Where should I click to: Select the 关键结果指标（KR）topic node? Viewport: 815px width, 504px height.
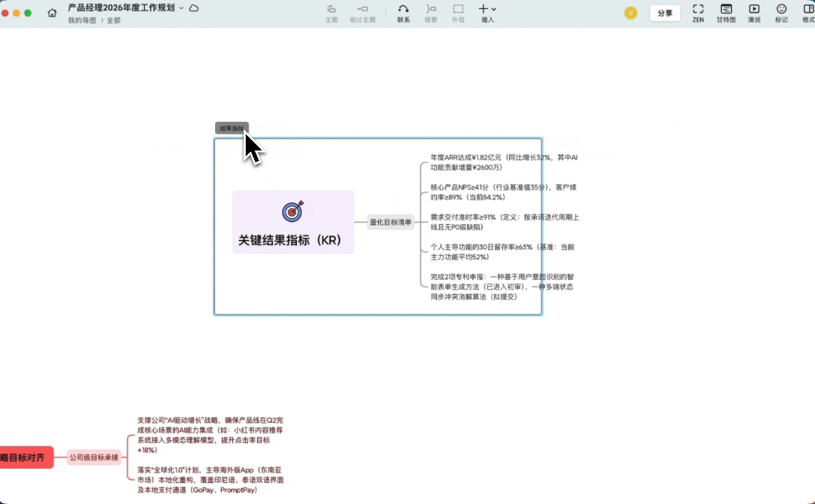(x=293, y=223)
